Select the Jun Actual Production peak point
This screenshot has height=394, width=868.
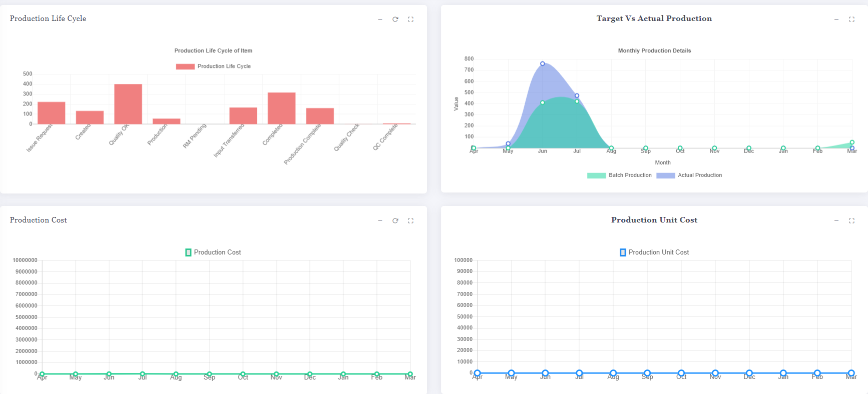543,64
